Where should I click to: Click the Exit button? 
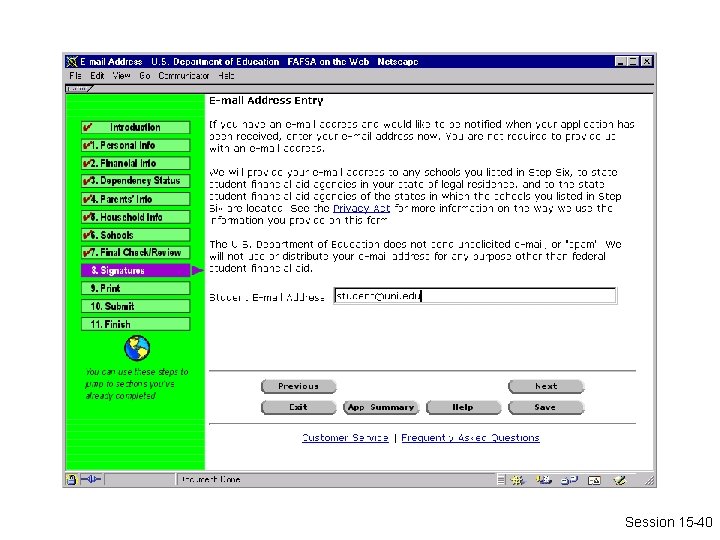click(x=298, y=407)
